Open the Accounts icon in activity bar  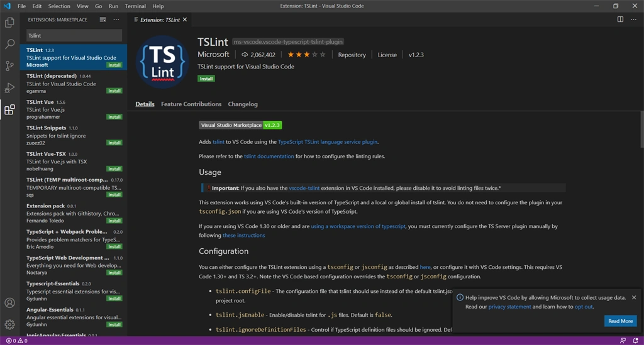(x=9, y=303)
